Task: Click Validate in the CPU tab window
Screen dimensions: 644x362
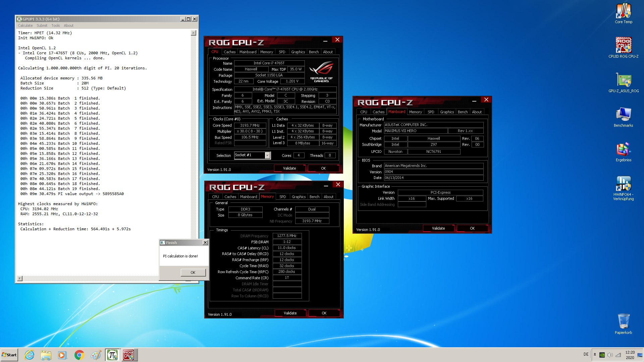Action: pos(289,168)
